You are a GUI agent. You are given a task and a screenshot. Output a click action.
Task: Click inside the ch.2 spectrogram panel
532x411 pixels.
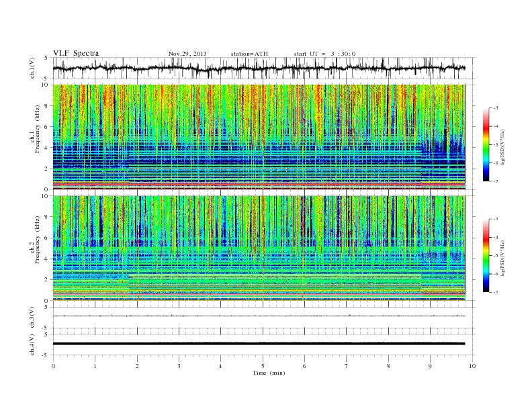[x=259, y=248]
